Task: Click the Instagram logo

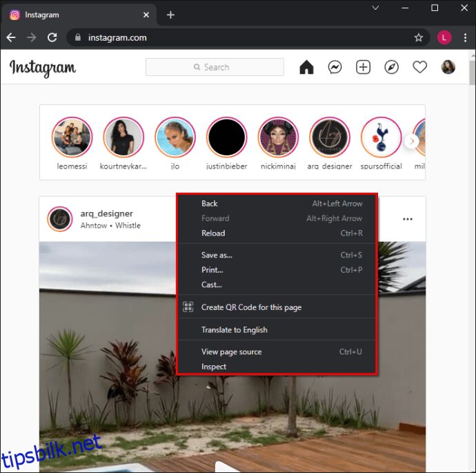Action: tap(43, 68)
